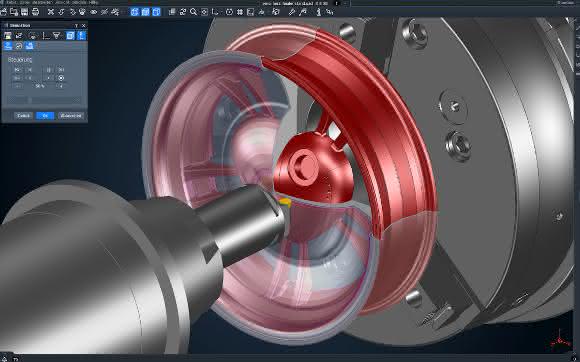Click the blue OK button in Simulation panel
The height and width of the screenshot is (362, 580).
(45, 116)
